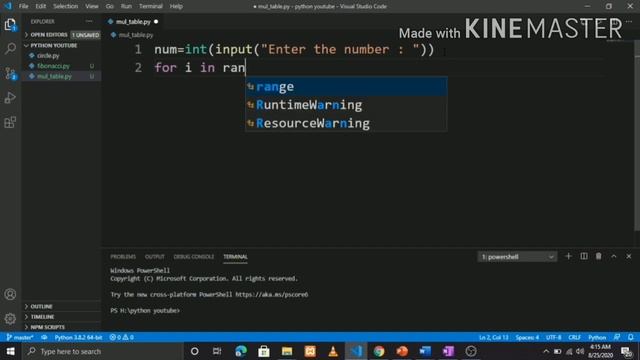Split the terminal panel

(x=584, y=256)
